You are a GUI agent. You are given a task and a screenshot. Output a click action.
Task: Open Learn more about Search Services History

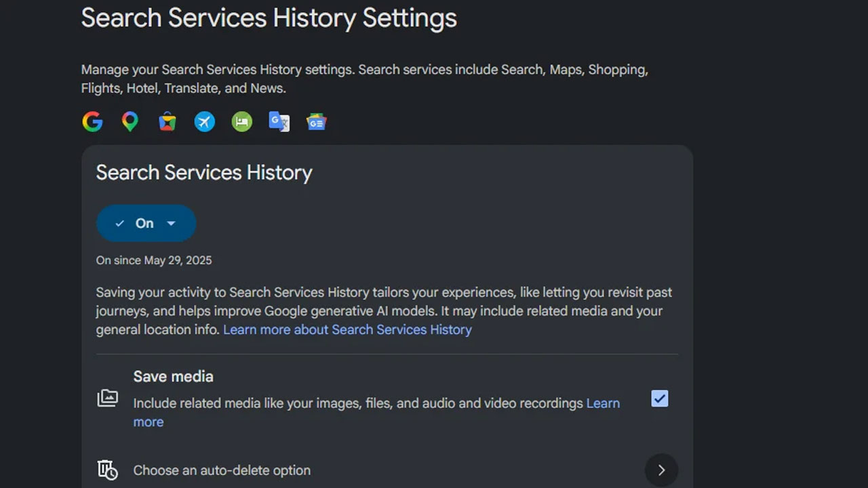347,329
